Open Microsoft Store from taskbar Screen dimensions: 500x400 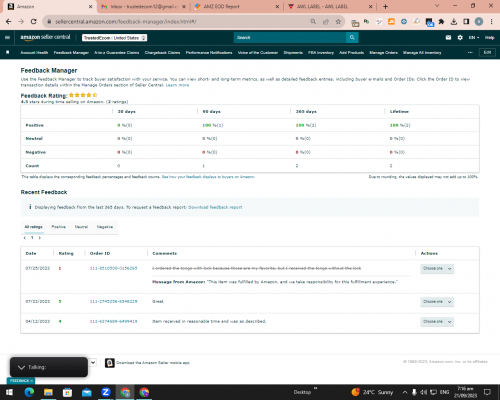[x=67, y=392]
